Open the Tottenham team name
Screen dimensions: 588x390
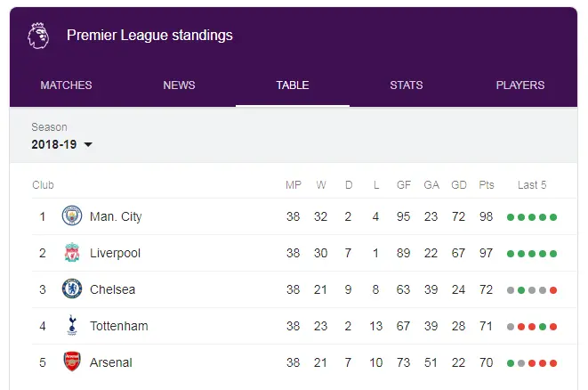[118, 326]
